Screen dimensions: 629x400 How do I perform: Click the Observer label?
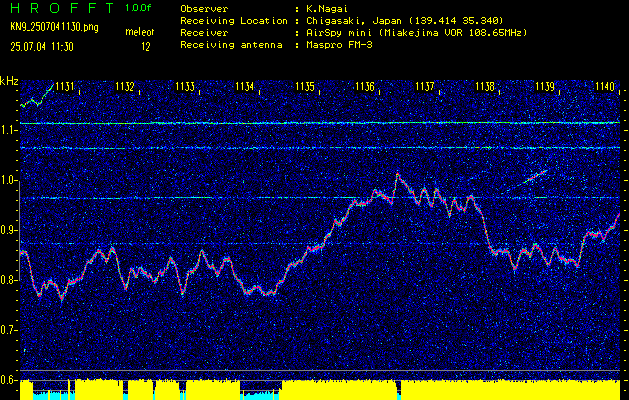click(204, 8)
